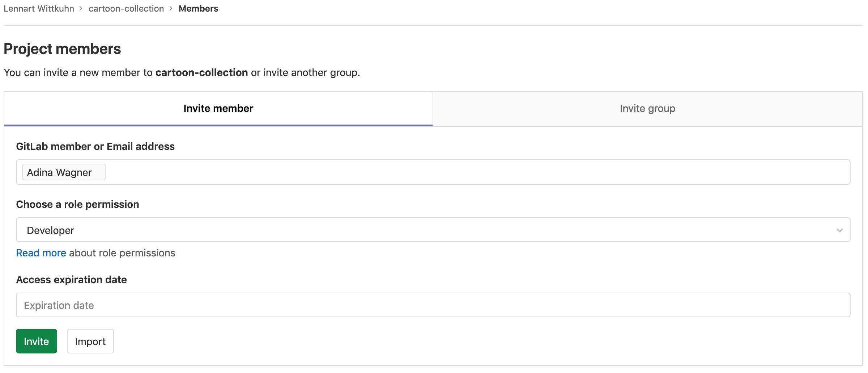Click the Project members heading
The height and width of the screenshot is (373, 868).
(x=62, y=49)
